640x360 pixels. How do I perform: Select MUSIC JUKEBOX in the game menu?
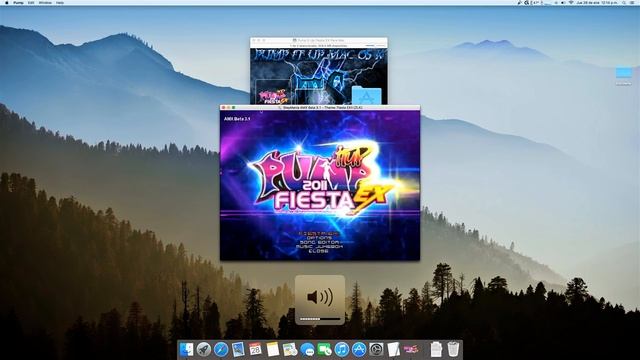pos(319,247)
